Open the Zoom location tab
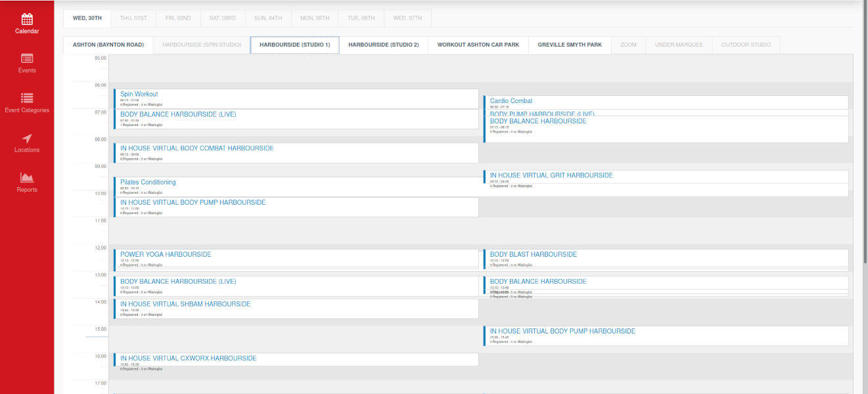Screen dimensions: 868x394 pos(629,45)
